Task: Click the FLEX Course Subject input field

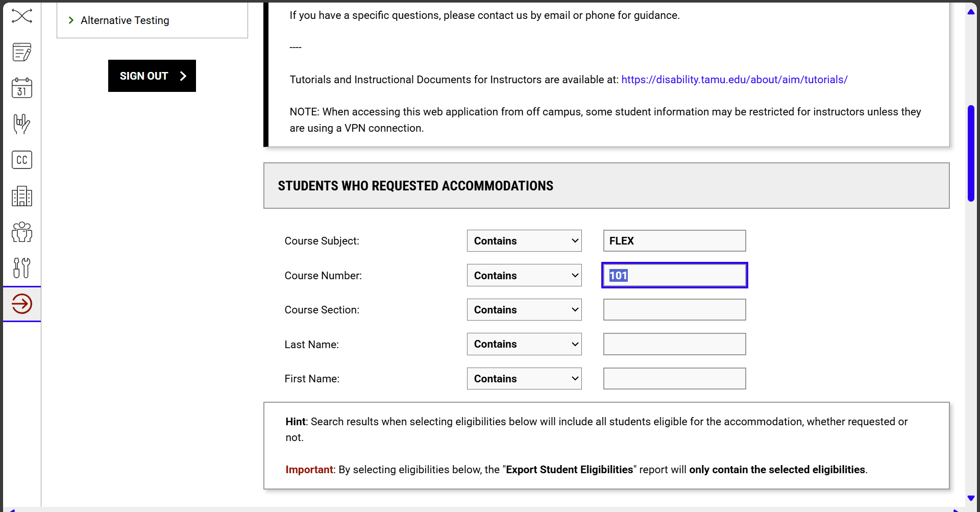Action: point(674,240)
